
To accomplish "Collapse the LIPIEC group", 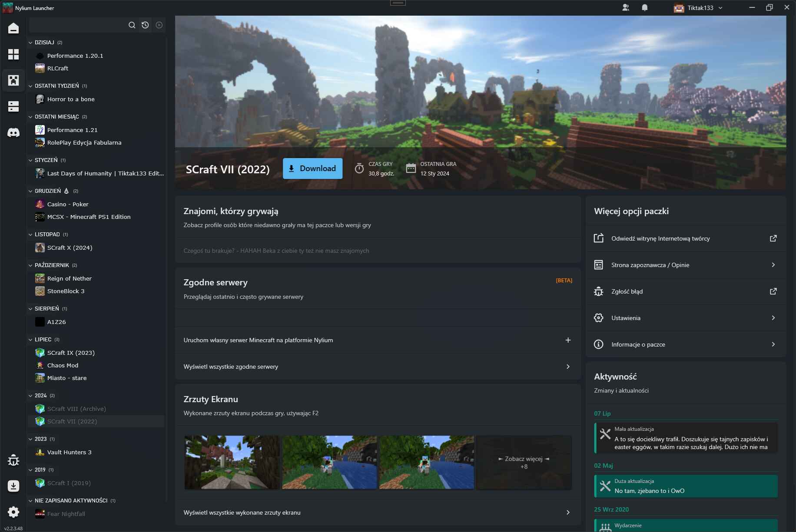I will point(30,340).
